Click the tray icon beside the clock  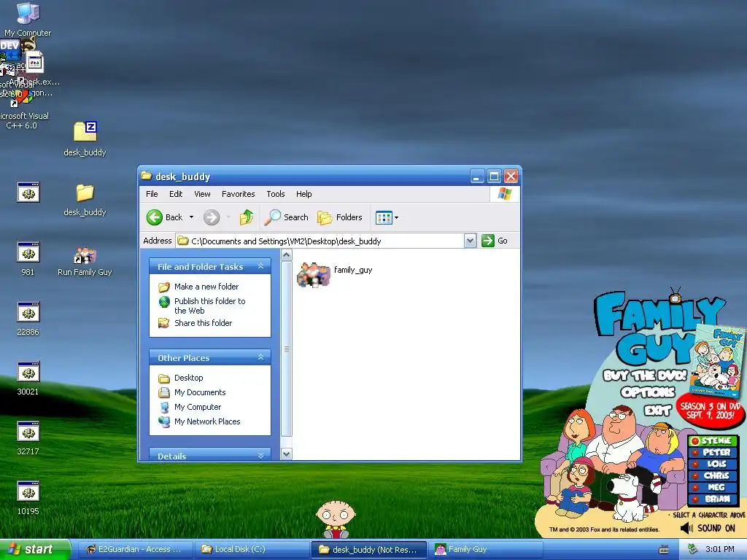click(692, 549)
